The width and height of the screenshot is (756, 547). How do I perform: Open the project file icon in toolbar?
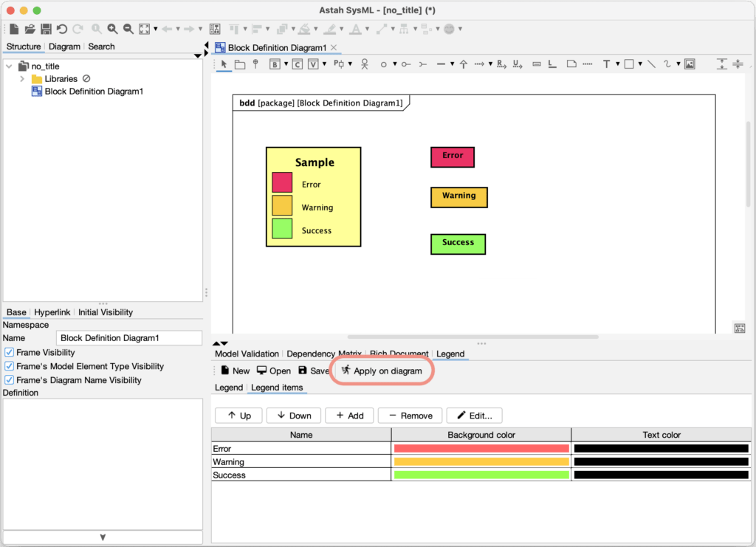[30, 29]
